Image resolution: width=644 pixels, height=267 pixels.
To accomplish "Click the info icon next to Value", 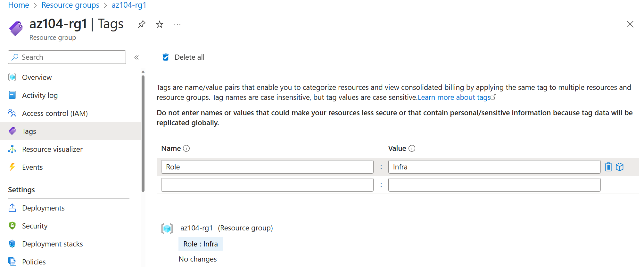I will pyautogui.click(x=412, y=148).
